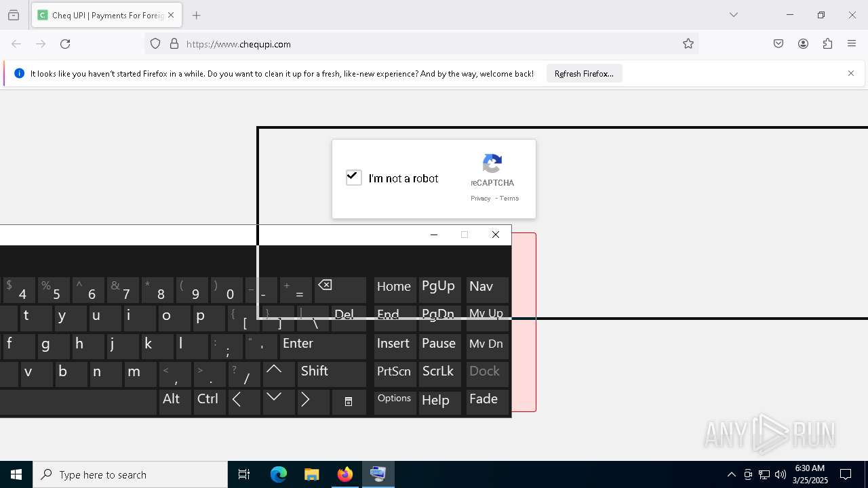868x488 pixels.
Task: Open the Extensions puzzle icon
Action: [827, 44]
